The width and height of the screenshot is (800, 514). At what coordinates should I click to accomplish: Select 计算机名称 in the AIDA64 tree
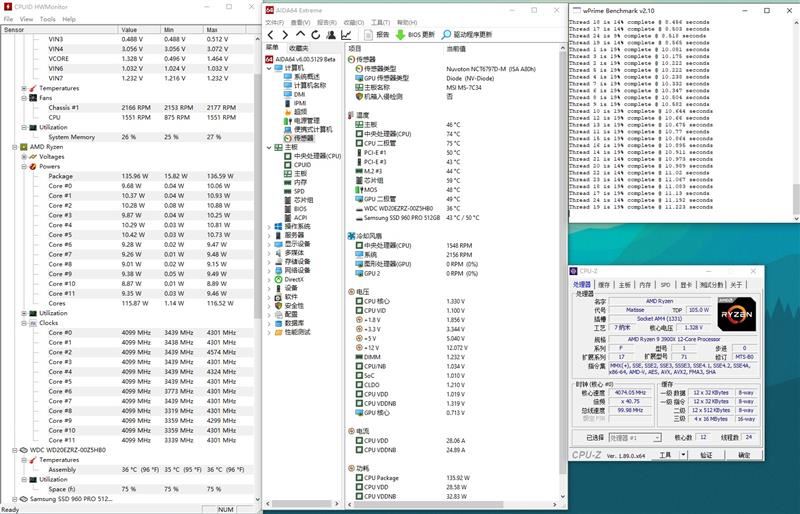click(305, 85)
